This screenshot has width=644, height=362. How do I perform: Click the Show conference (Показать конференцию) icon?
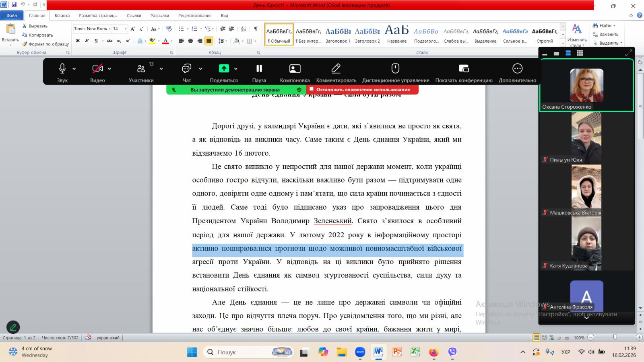click(x=464, y=69)
